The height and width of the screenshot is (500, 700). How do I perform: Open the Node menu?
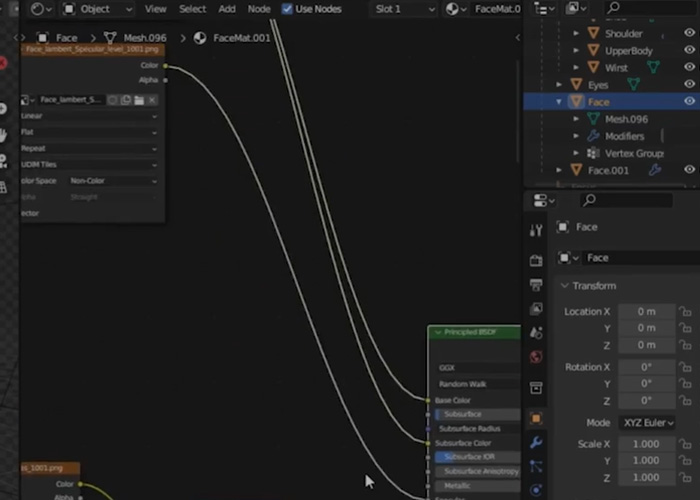click(x=259, y=9)
